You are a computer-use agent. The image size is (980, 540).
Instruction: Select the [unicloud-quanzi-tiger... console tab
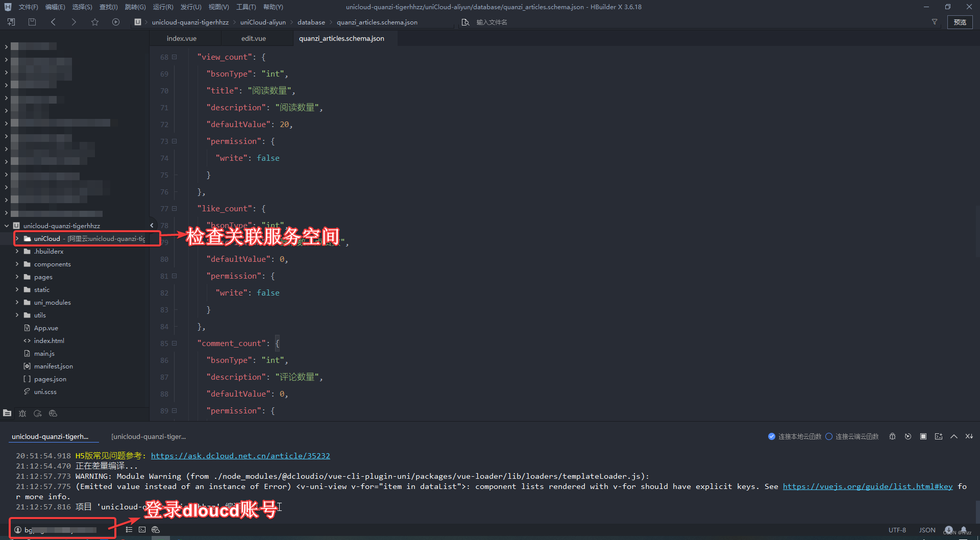tap(149, 436)
